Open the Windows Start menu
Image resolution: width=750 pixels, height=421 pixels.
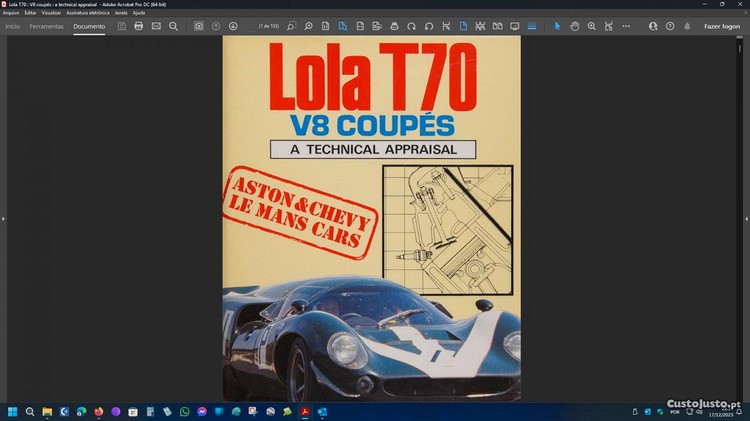tap(13, 411)
